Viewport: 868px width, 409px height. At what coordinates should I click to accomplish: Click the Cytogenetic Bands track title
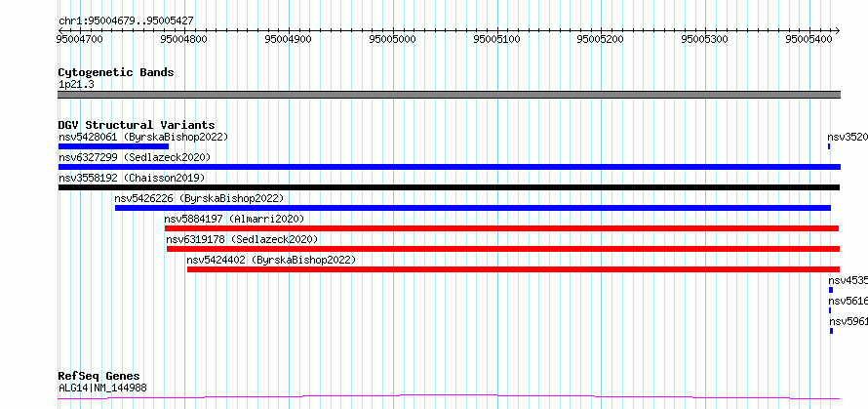pyautogui.click(x=116, y=72)
